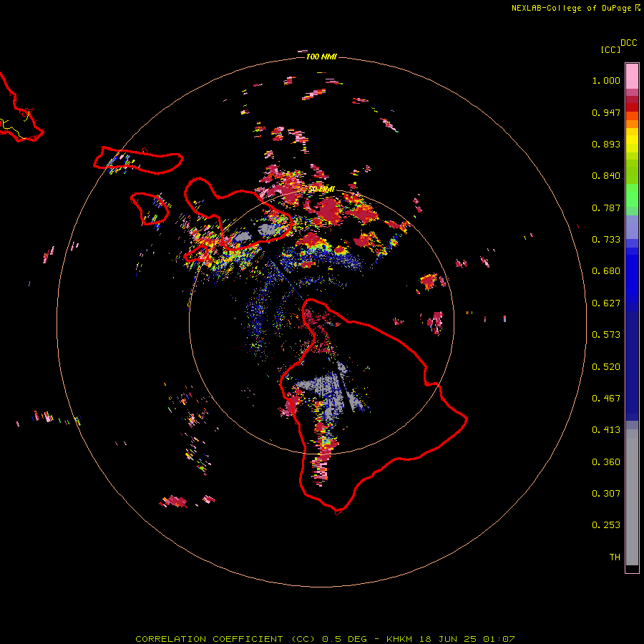Click the 0.573 value on the color scale

[x=606, y=335]
